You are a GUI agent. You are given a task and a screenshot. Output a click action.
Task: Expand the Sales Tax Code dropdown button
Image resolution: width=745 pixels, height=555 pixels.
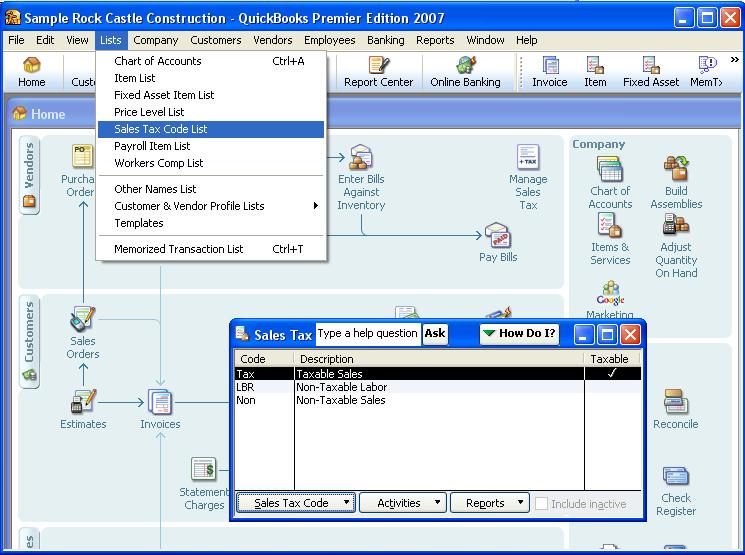point(296,503)
